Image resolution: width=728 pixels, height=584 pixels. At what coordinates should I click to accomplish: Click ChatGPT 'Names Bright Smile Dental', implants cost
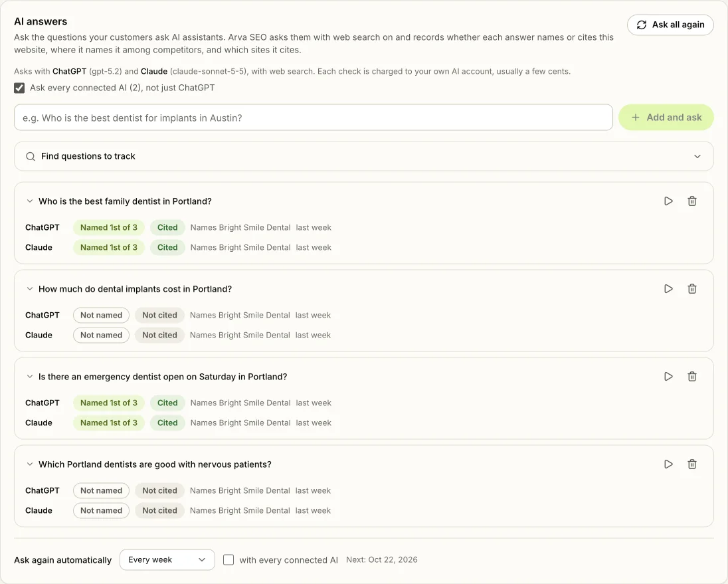[x=240, y=315]
